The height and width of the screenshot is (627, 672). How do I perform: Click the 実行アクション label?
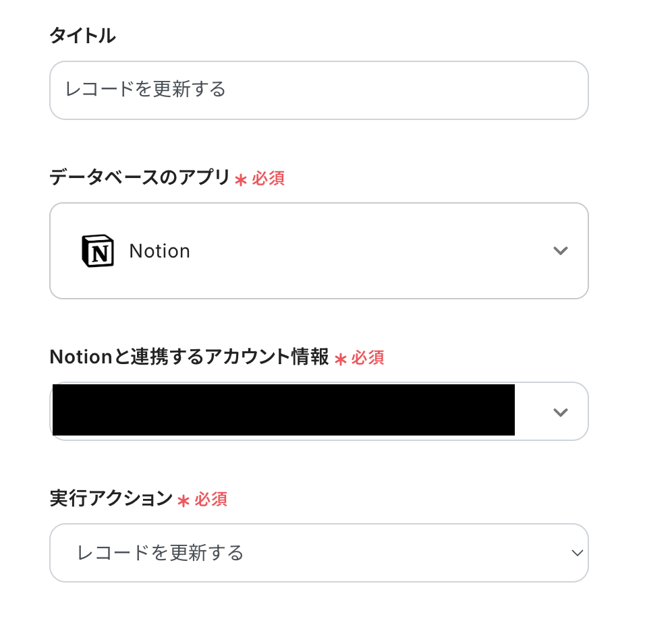[x=111, y=498]
